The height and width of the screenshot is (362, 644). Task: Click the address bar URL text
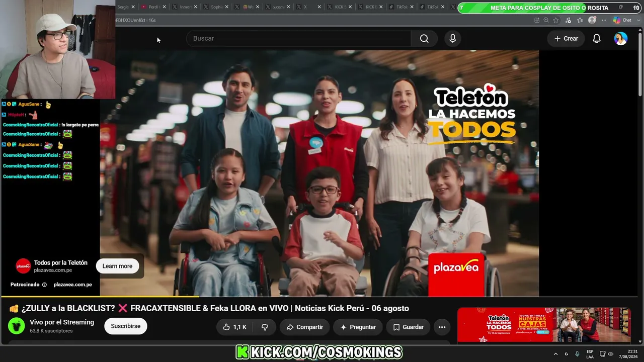[136, 20]
